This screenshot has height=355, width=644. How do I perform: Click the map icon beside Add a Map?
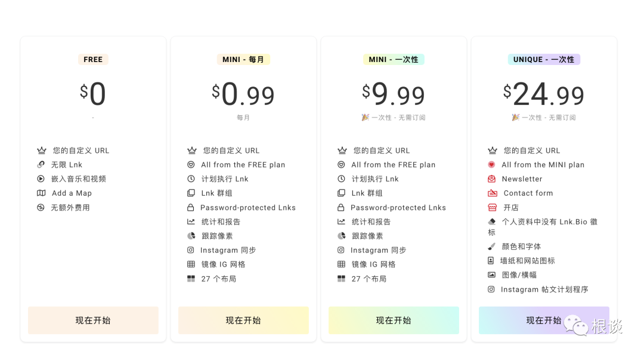41,193
